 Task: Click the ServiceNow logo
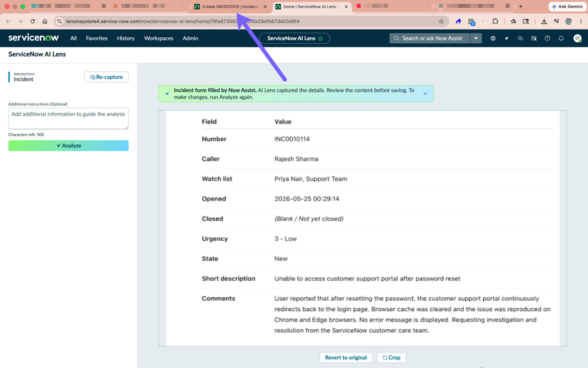point(33,38)
